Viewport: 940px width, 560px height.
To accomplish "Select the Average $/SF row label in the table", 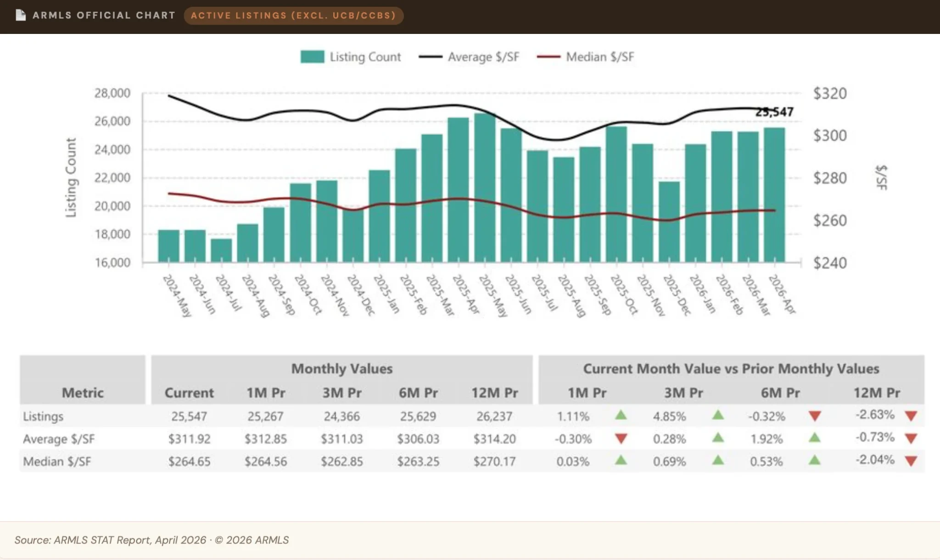I will 59,439.
